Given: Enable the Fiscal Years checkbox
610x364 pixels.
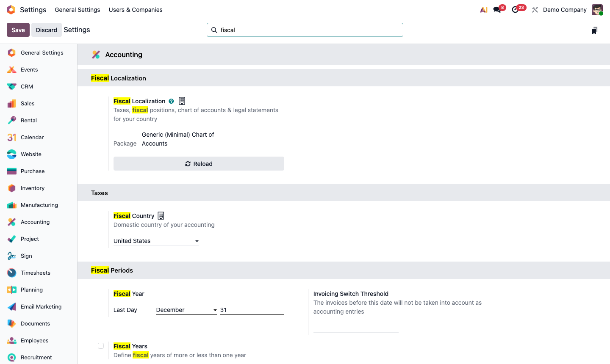Looking at the screenshot, I should click(x=101, y=346).
